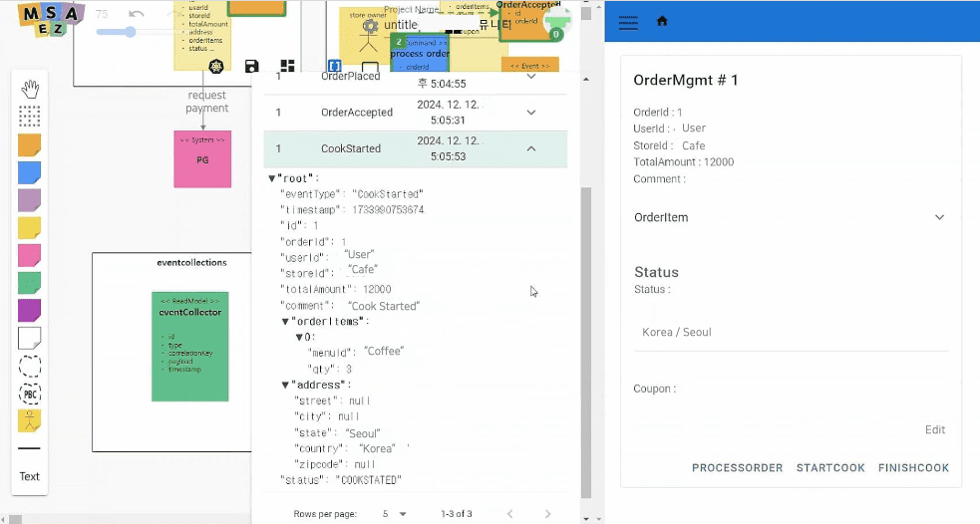
Task: Adjust the zoom slider handle
Action: 130,32
